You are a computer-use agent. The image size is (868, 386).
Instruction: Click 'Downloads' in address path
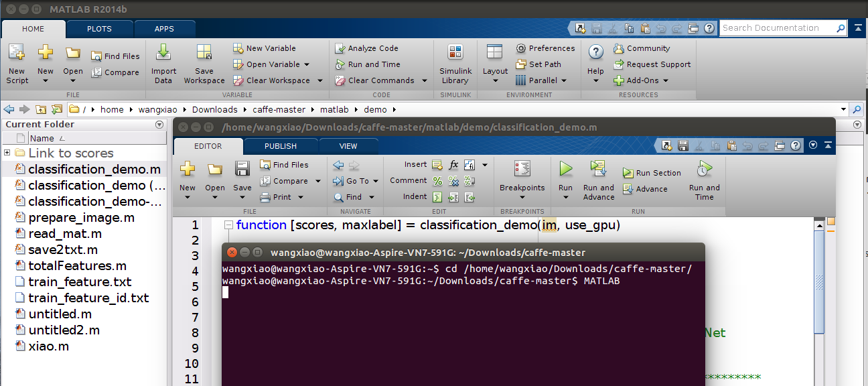214,109
